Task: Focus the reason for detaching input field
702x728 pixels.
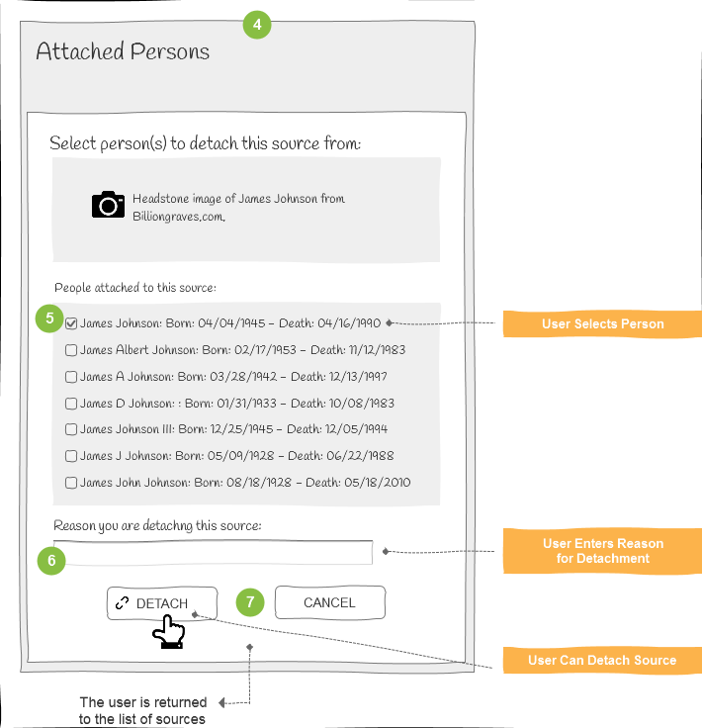Action: 213,553
